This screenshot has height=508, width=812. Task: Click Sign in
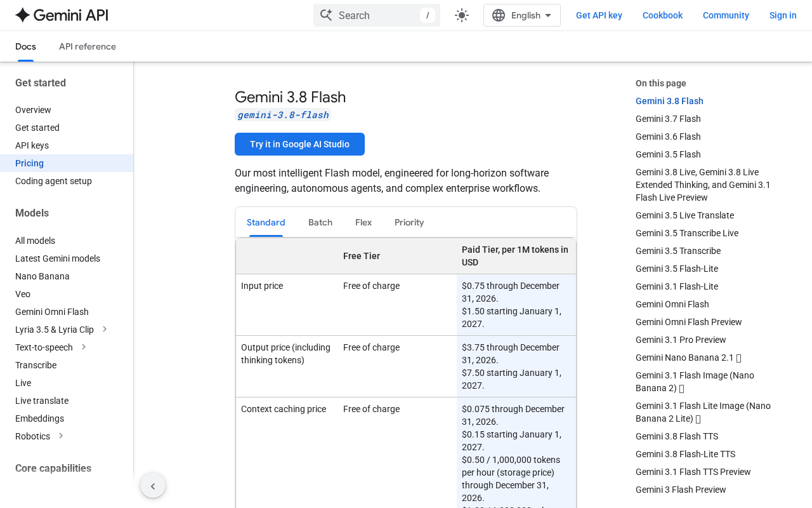tap(783, 15)
